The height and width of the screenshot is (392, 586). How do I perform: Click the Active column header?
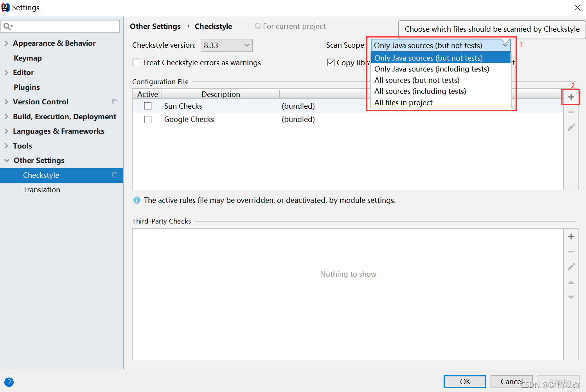coord(147,94)
